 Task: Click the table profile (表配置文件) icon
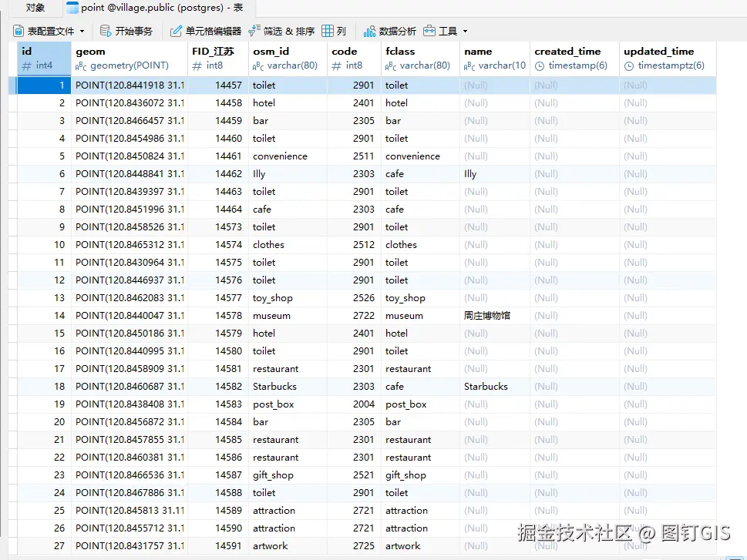[19, 32]
